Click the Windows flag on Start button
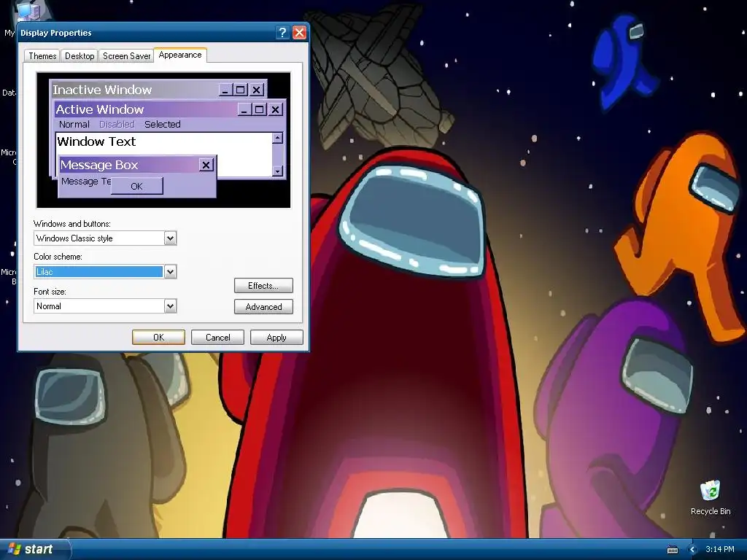Screen dimensions: 747x560 (x=14, y=548)
